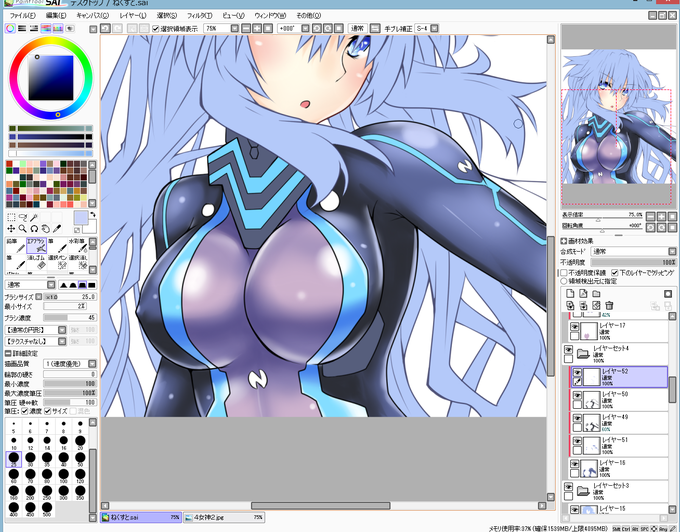The image size is (680, 532).
Task: Open the レイヤー(L) menu
Action: coord(133,16)
